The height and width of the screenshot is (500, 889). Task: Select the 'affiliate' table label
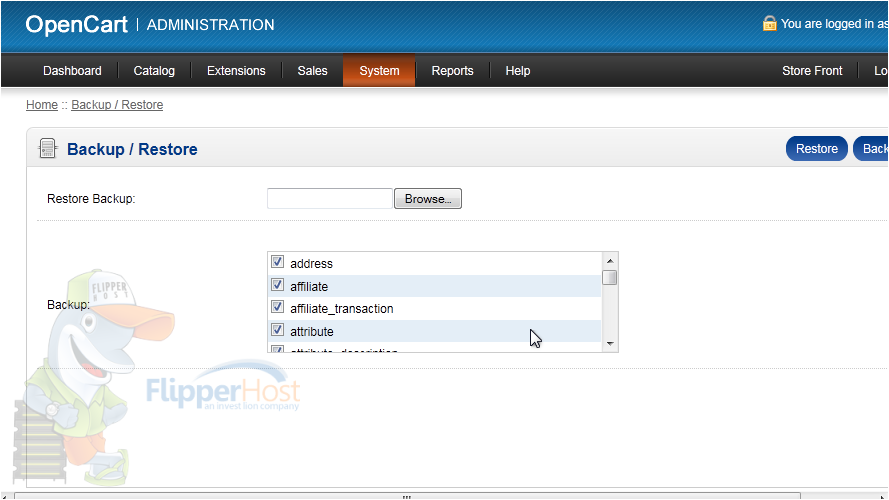[x=309, y=286]
